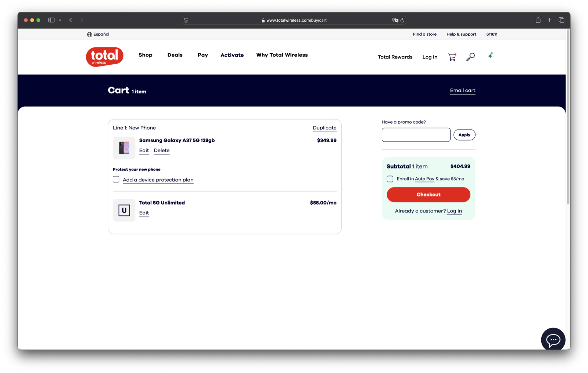
Task: Click the Duplicate link for Line 1
Action: (x=325, y=128)
